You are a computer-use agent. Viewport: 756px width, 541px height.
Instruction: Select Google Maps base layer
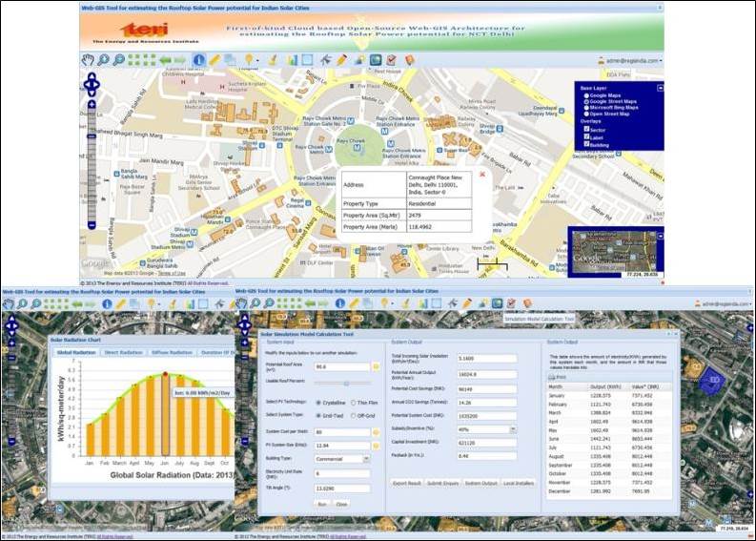coord(586,95)
